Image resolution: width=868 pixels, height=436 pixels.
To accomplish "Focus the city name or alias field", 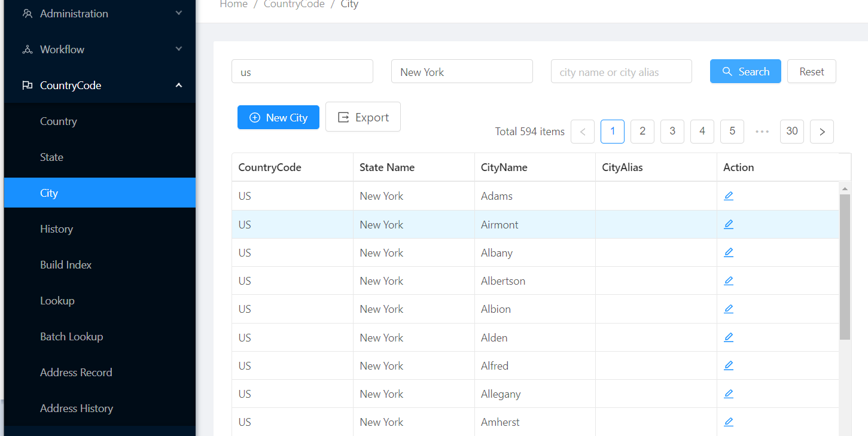I will 621,72.
